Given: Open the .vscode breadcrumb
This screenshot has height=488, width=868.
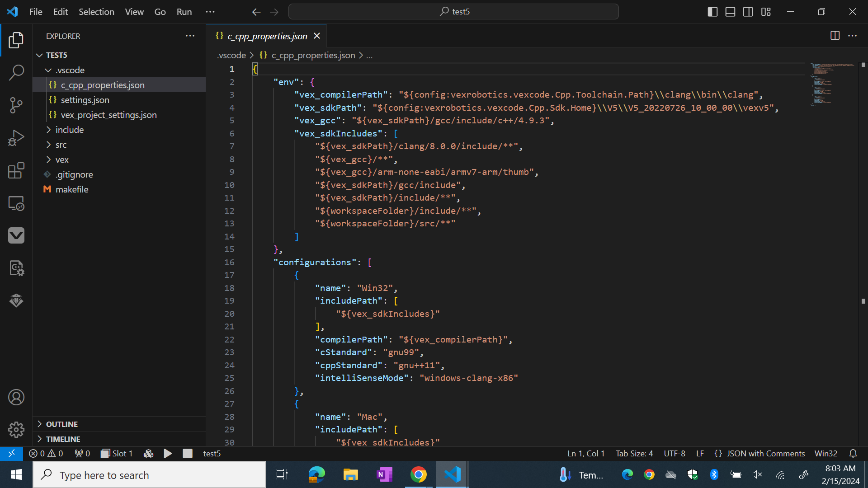Looking at the screenshot, I should tap(231, 55).
